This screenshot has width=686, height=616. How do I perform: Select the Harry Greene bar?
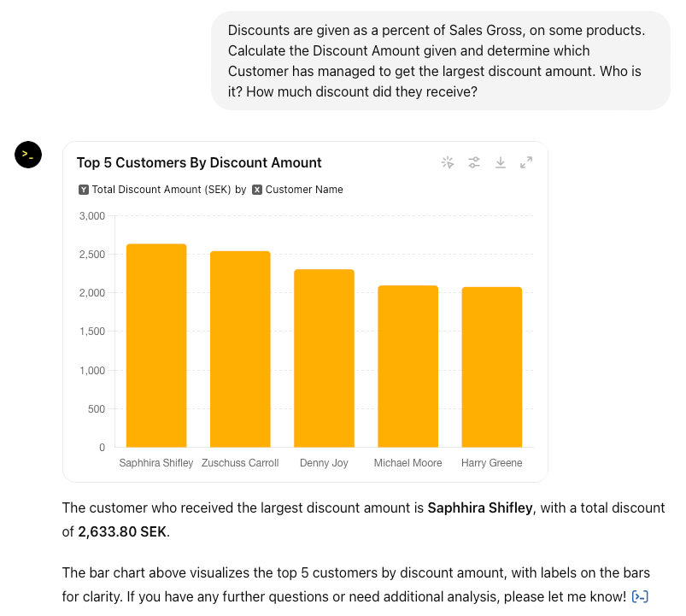coord(492,367)
